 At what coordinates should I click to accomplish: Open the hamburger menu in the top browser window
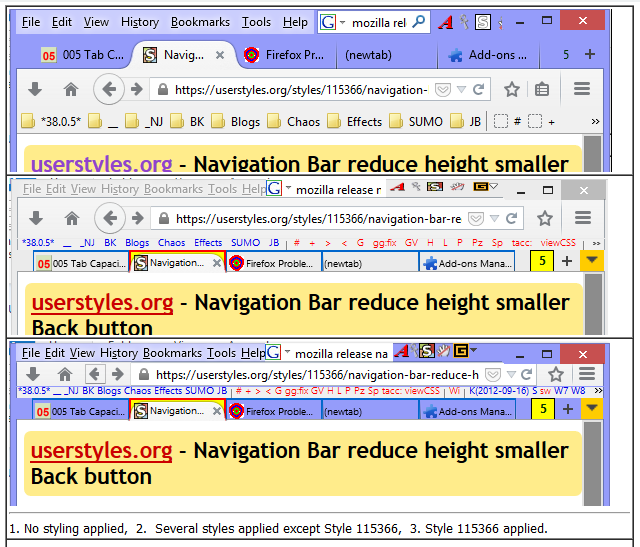pos(582,89)
